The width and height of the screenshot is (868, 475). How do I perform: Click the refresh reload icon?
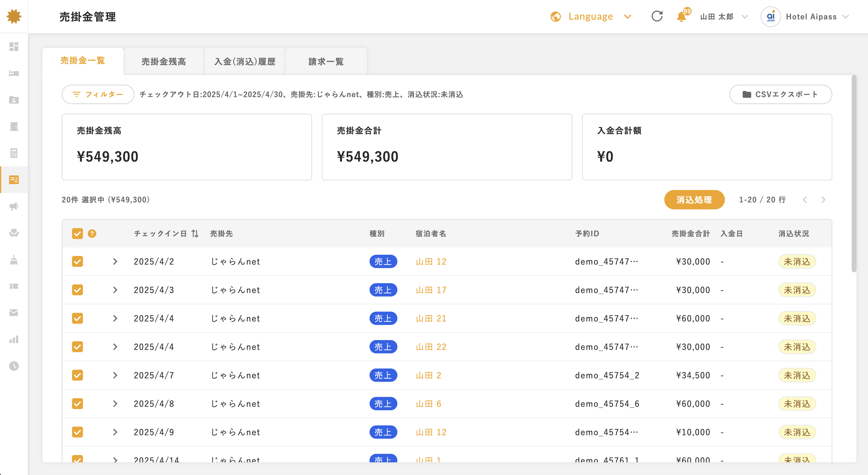click(657, 16)
